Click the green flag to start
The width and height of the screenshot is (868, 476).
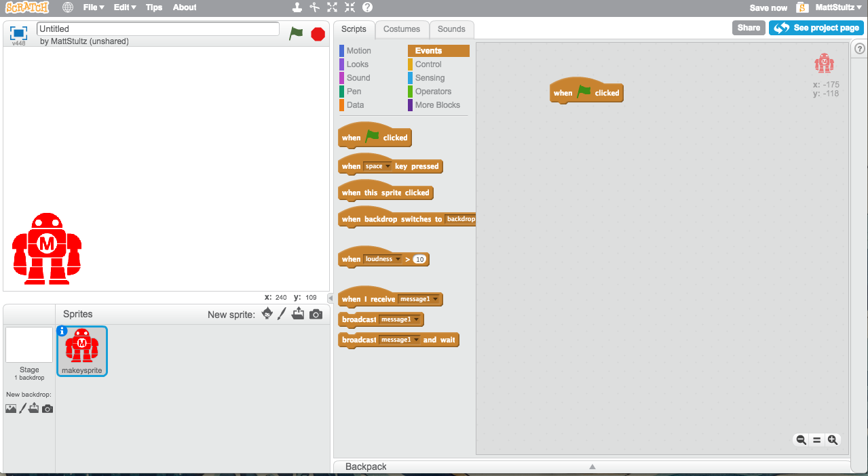[296, 33]
